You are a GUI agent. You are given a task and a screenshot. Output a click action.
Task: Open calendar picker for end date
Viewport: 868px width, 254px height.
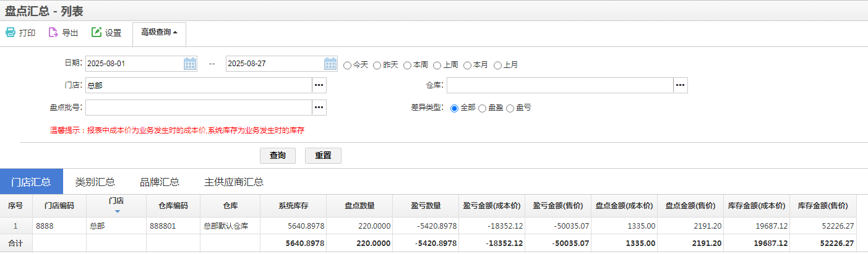pyautogui.click(x=330, y=64)
